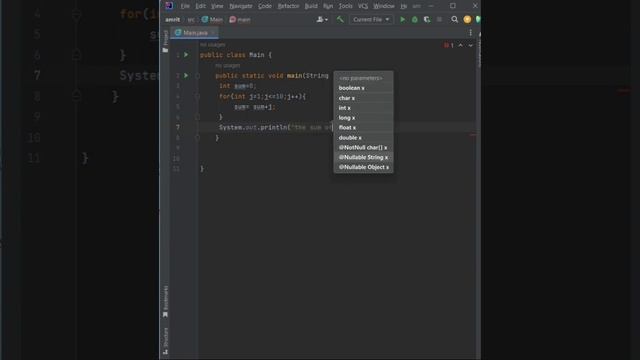Screen dimensions: 640x360
Task: Select 'boolean x' parameter hint
Action: (364, 88)
